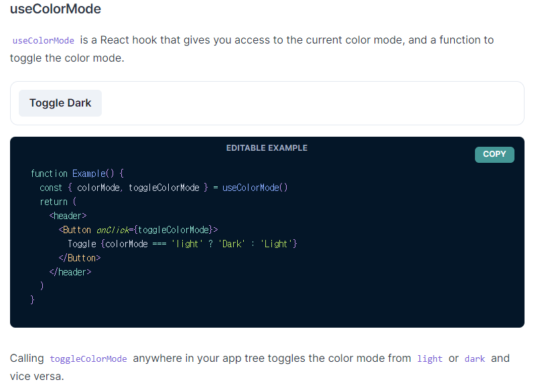Click the opening <header> tag in code
Viewport: 554px width, 392px height.
click(x=68, y=216)
